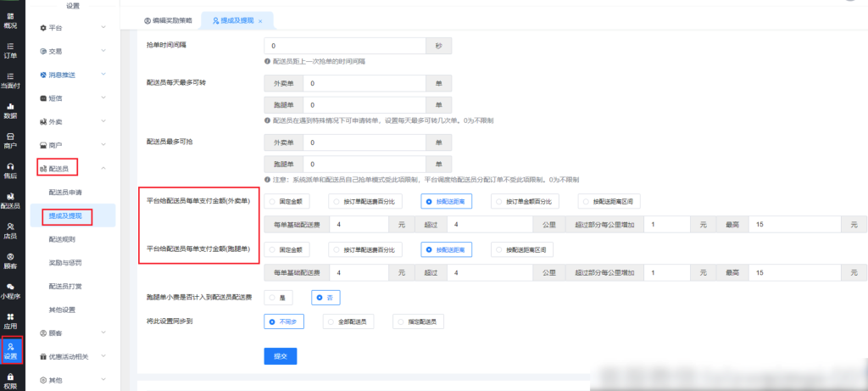
Task: Switch to the 编辑奖励策略 tab
Action: click(x=168, y=20)
